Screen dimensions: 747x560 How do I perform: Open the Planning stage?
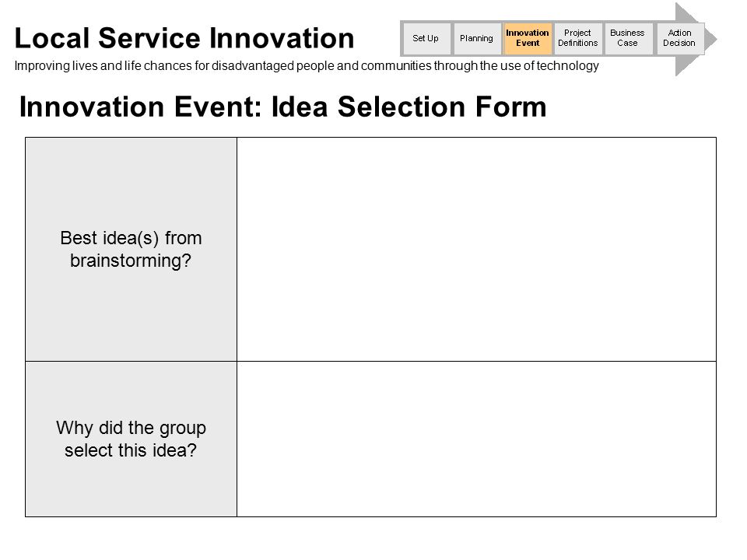click(x=477, y=39)
